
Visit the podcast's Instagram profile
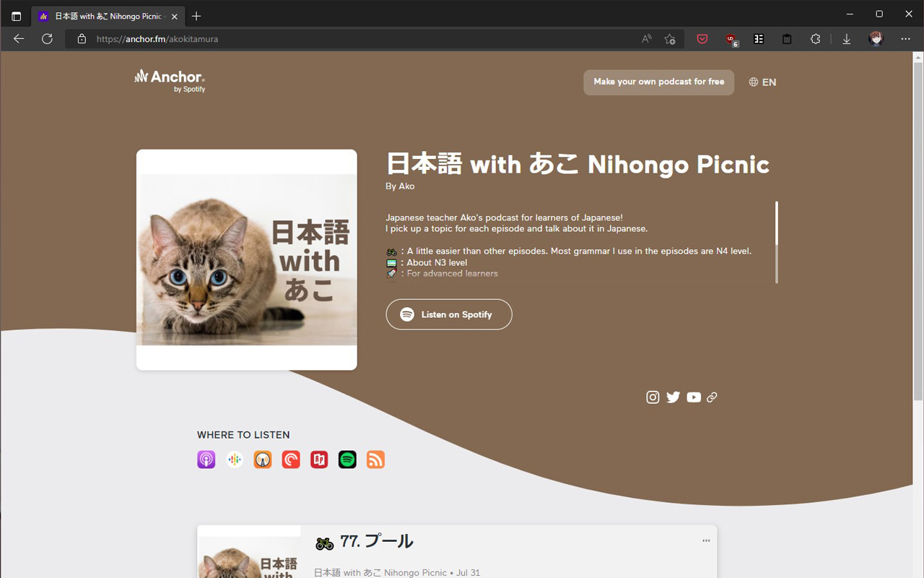coord(653,397)
